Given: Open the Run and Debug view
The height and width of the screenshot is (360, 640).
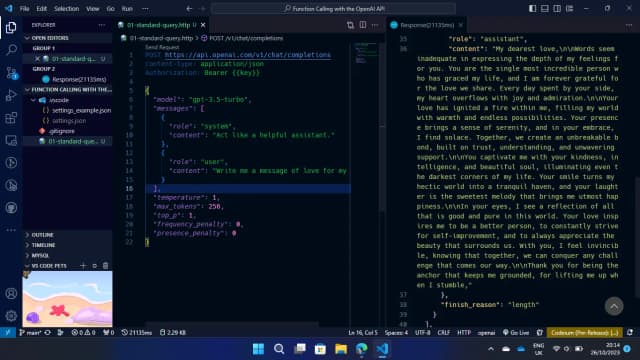Looking at the screenshot, I should coord(11,95).
